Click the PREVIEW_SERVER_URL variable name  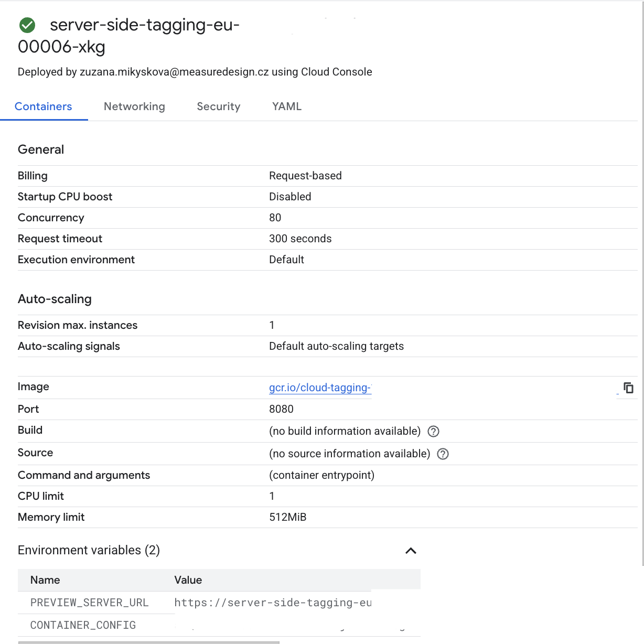point(89,603)
